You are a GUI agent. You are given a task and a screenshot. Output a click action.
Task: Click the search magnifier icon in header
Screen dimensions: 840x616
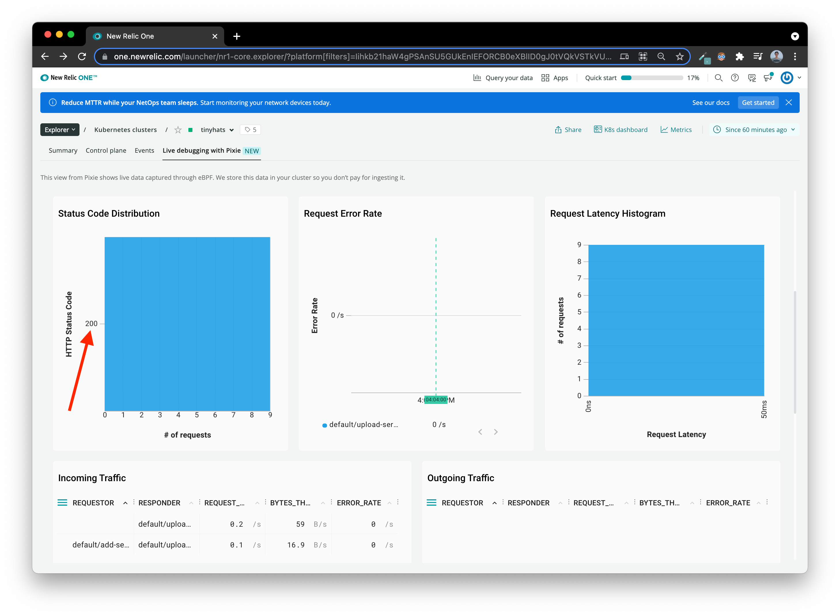(x=718, y=78)
